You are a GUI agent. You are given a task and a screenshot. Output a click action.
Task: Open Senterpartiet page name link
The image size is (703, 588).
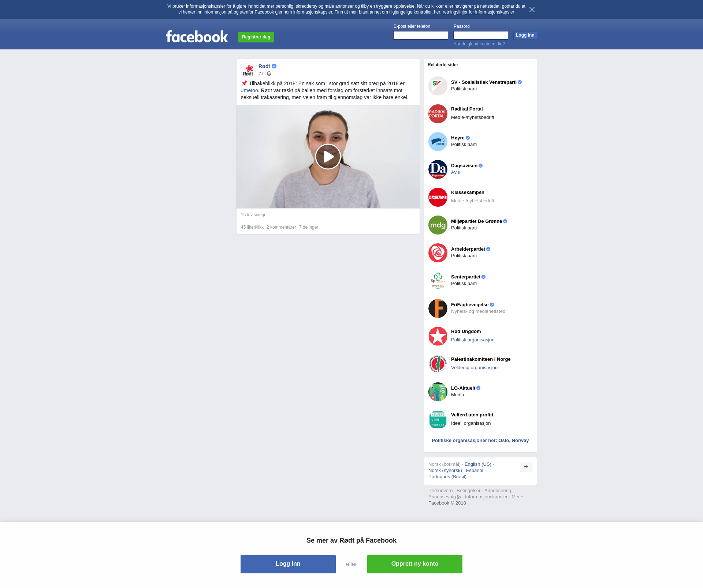(466, 277)
